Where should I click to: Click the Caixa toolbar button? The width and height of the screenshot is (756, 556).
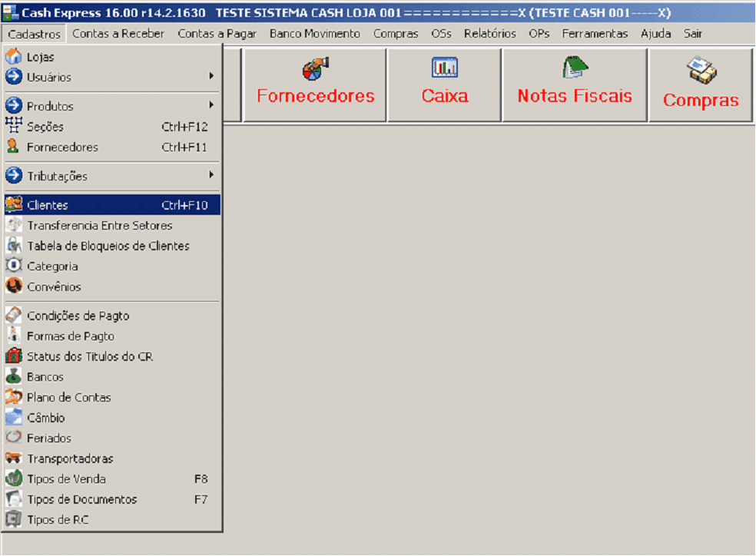point(444,84)
